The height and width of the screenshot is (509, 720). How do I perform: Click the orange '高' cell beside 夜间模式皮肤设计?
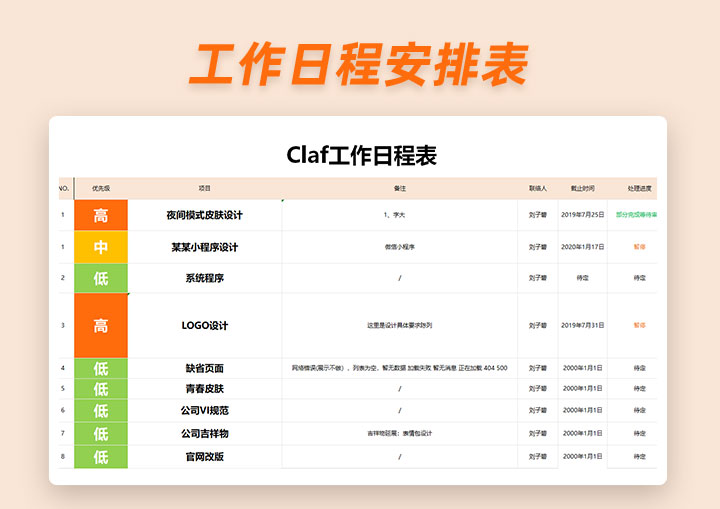click(101, 215)
